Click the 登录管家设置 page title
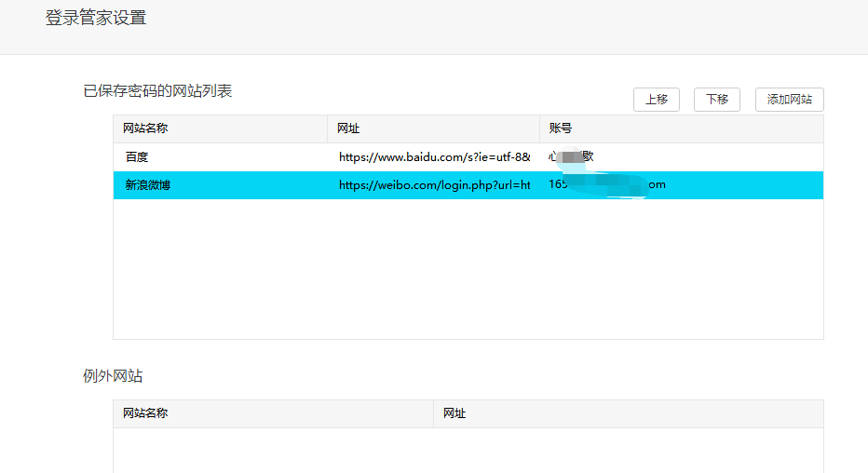This screenshot has width=868, height=473. click(x=96, y=18)
